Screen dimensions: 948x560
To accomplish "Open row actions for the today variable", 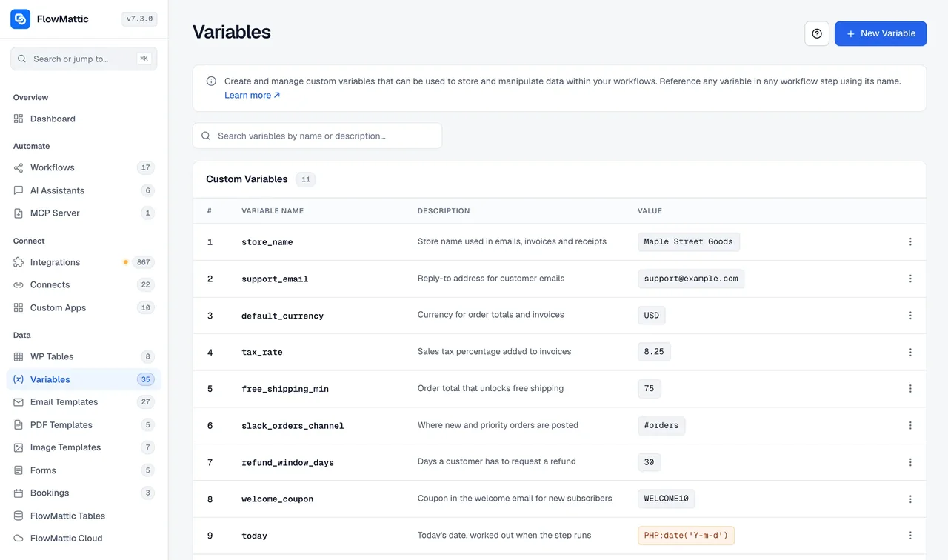I will pyautogui.click(x=910, y=536).
